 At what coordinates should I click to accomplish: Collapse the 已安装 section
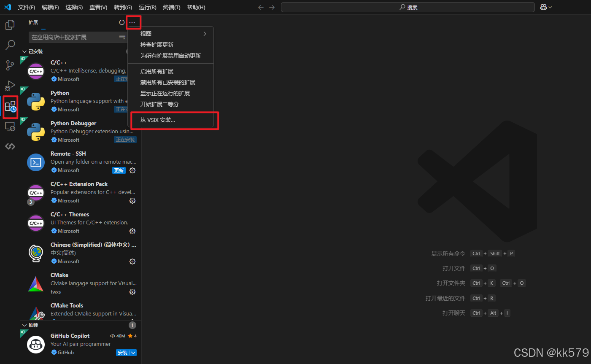click(x=24, y=51)
